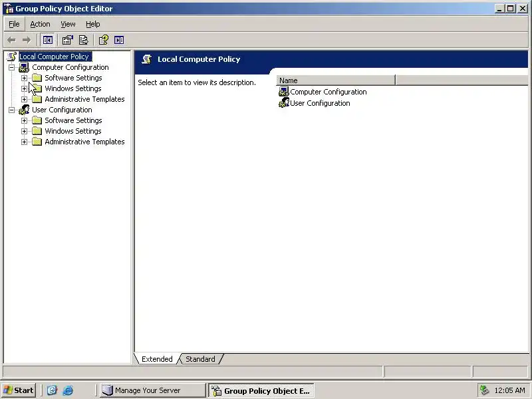
Task: Select User Configuration label in the tree
Action: pos(62,110)
